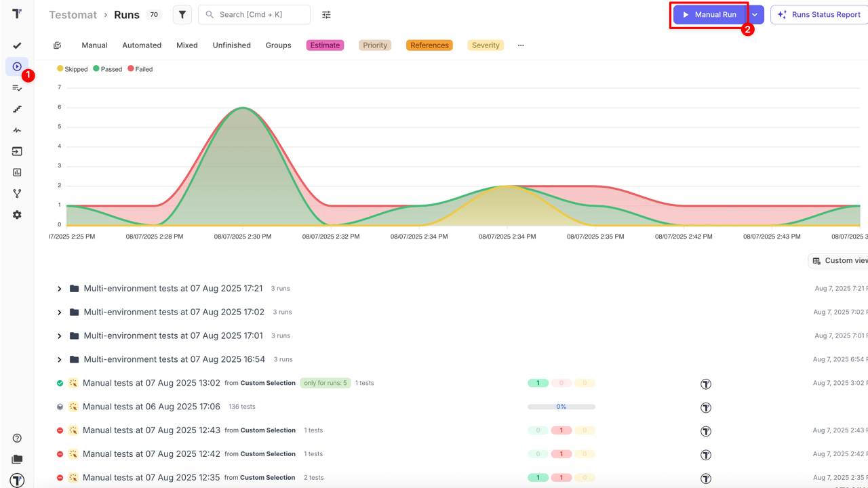Image resolution: width=868 pixels, height=488 pixels.
Task: Open the Tests checkmark icon in sidebar
Action: (x=17, y=45)
